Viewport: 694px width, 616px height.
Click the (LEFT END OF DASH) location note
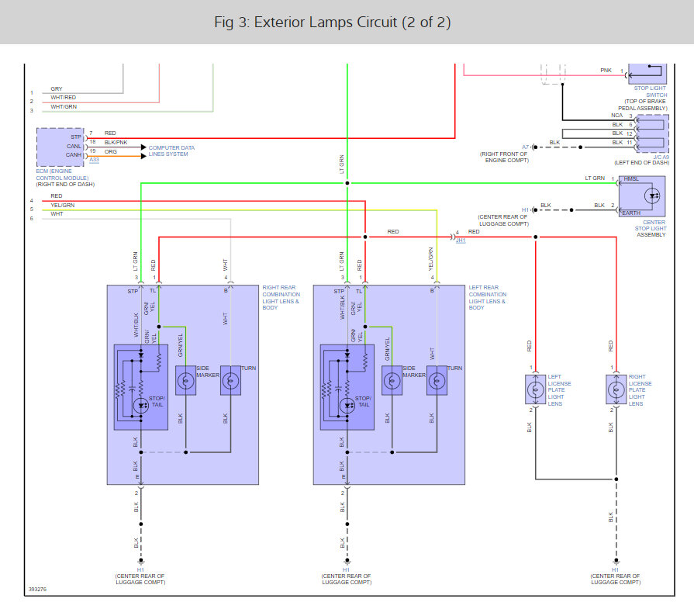coord(642,163)
